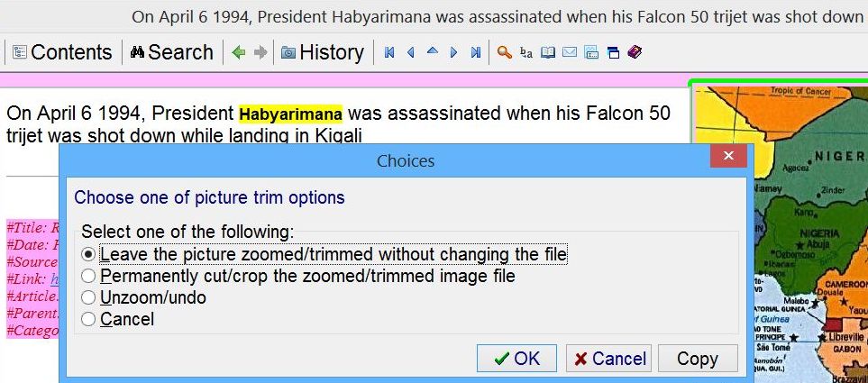Click the green back arrow
The width and height of the screenshot is (868, 383).
tap(239, 52)
